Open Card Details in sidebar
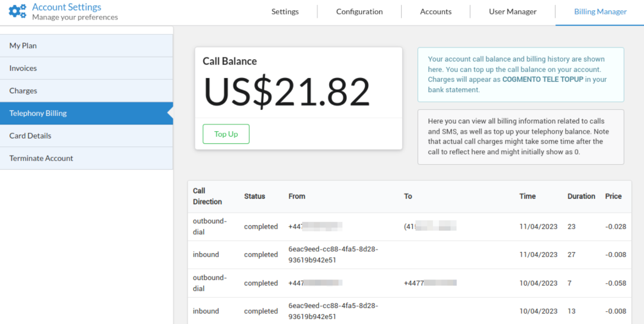The image size is (644, 324). click(x=86, y=136)
